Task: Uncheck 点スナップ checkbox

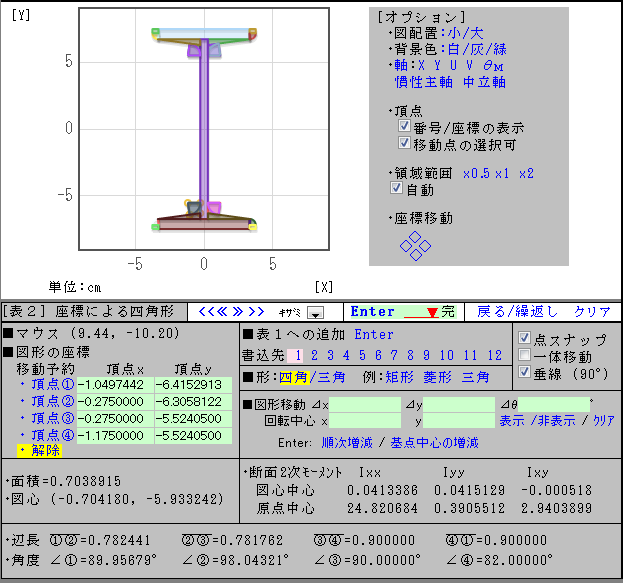Action: point(526,338)
